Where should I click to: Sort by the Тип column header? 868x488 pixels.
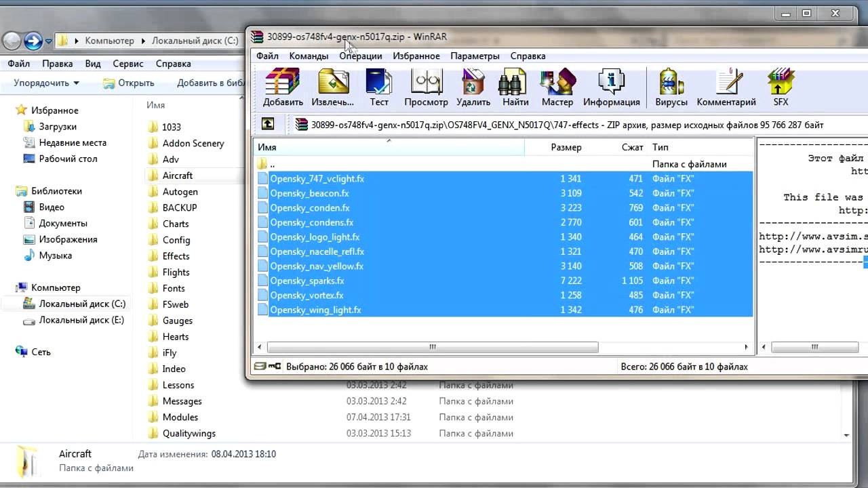[701, 147]
